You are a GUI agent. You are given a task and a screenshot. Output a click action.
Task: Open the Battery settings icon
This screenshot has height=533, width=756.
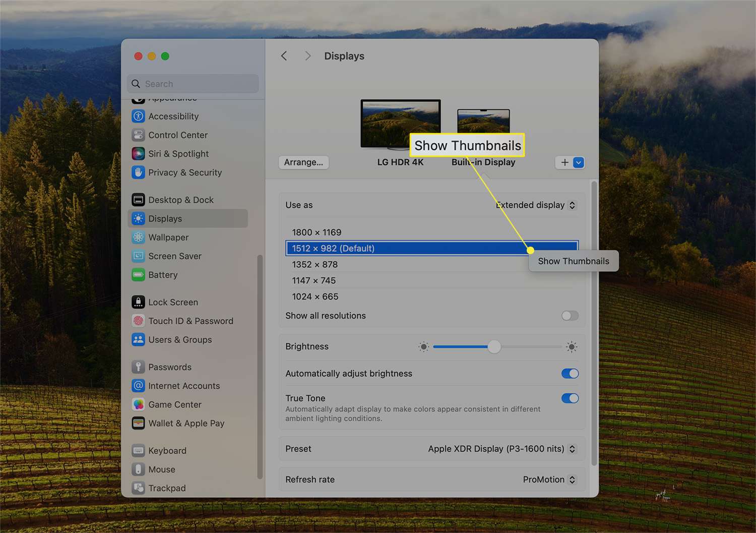[x=138, y=275]
